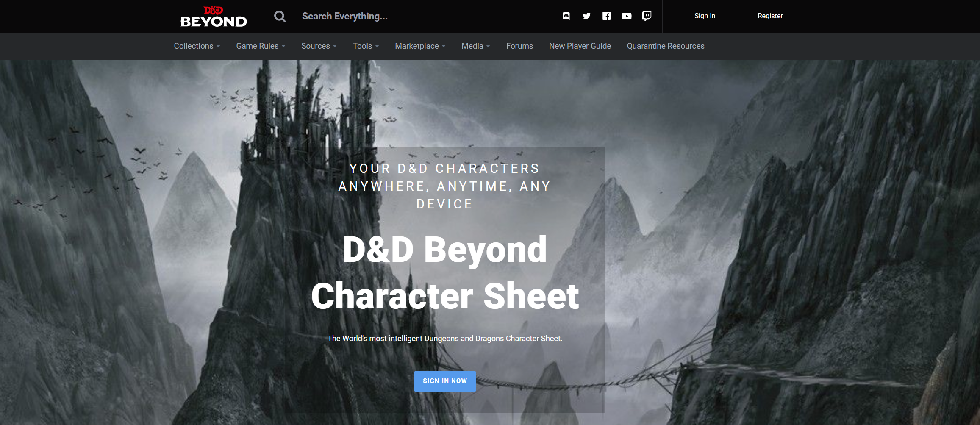Image resolution: width=980 pixels, height=425 pixels.
Task: Click the Twitch icon in the header
Action: (x=647, y=16)
